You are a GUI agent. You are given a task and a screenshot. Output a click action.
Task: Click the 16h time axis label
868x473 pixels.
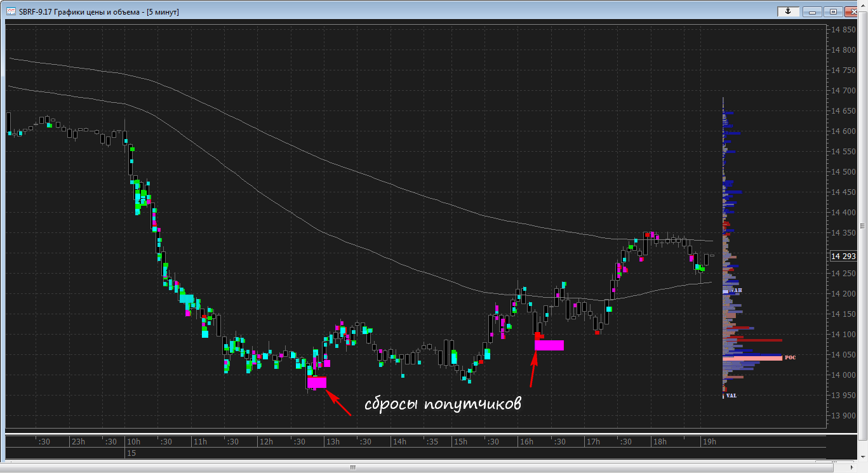(526, 441)
